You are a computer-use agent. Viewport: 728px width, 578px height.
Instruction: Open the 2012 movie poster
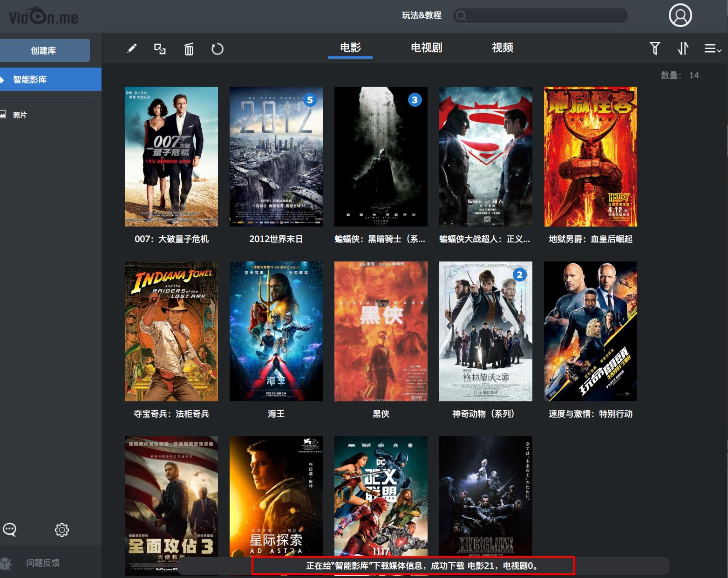tap(276, 157)
